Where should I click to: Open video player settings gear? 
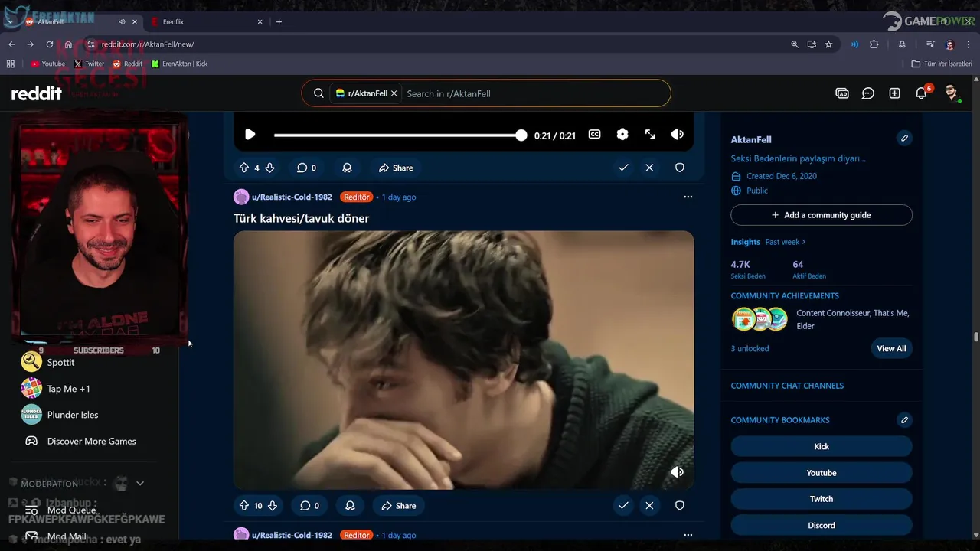point(622,135)
